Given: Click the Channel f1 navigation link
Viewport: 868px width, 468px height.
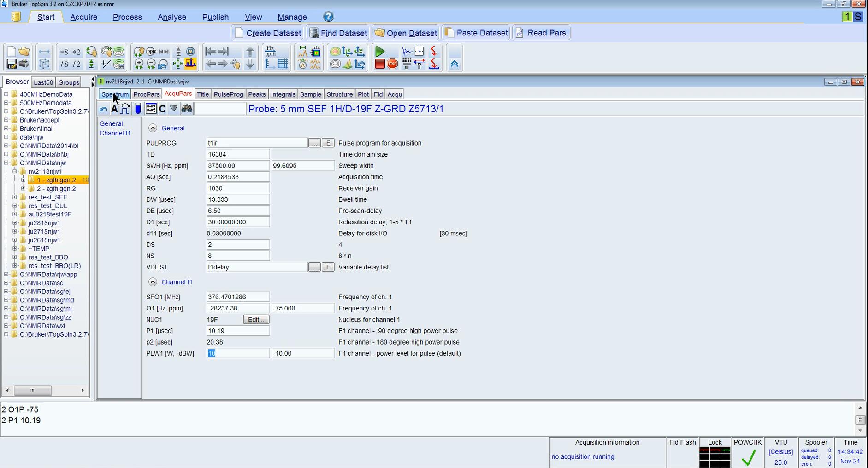Looking at the screenshot, I should tap(115, 133).
